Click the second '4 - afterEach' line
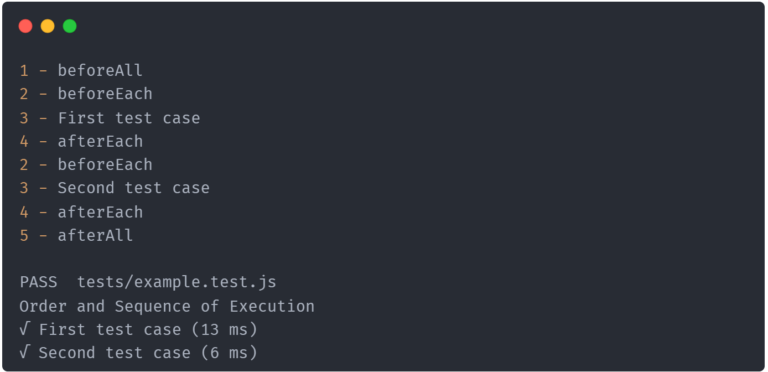Image resolution: width=768 pixels, height=372 pixels. point(81,212)
